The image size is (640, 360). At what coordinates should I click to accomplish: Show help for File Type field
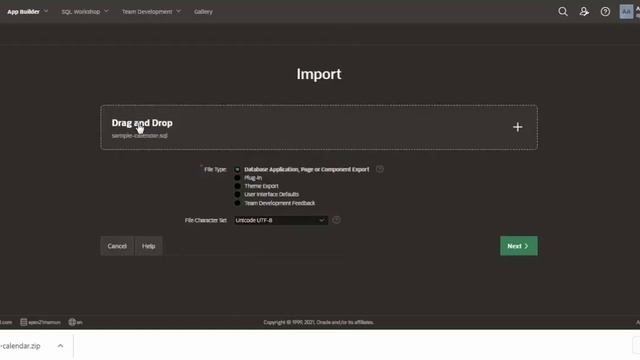tap(380, 169)
